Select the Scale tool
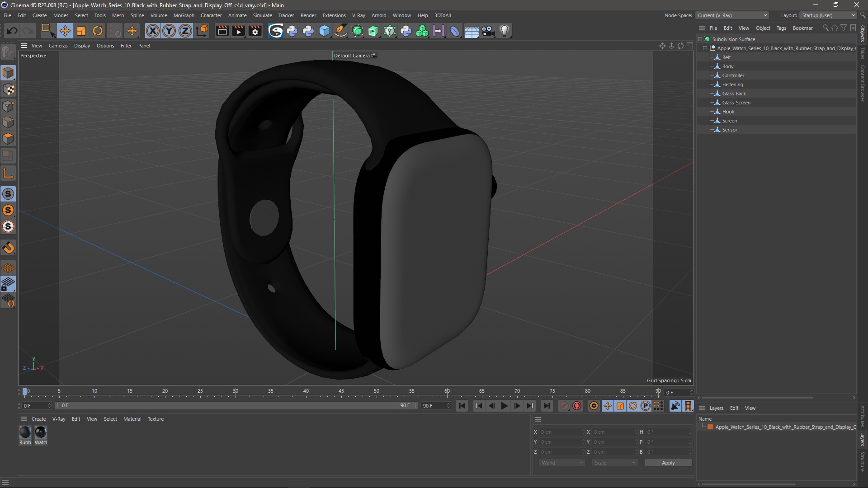 click(x=81, y=31)
